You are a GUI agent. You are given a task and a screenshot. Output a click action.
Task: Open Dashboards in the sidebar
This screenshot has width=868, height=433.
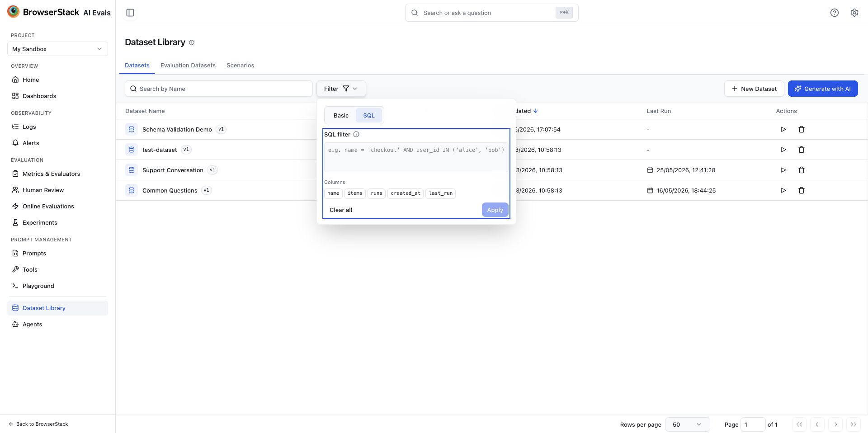click(57, 96)
